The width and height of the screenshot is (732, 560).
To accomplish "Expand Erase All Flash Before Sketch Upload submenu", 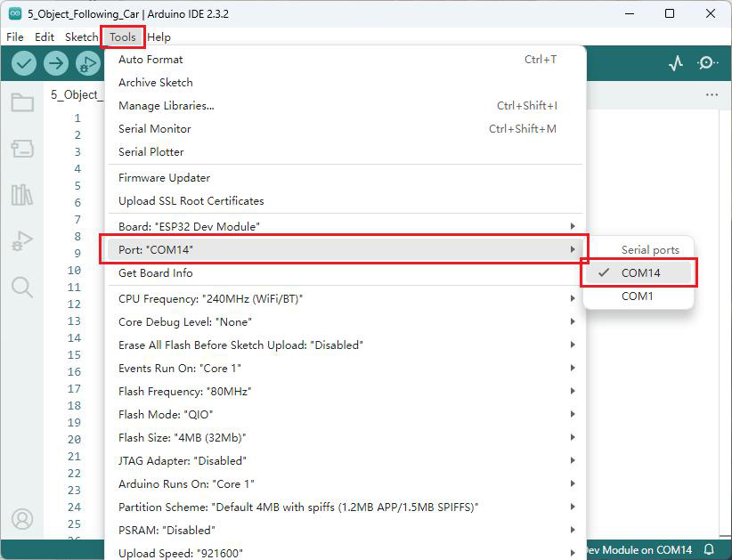I will pos(345,345).
